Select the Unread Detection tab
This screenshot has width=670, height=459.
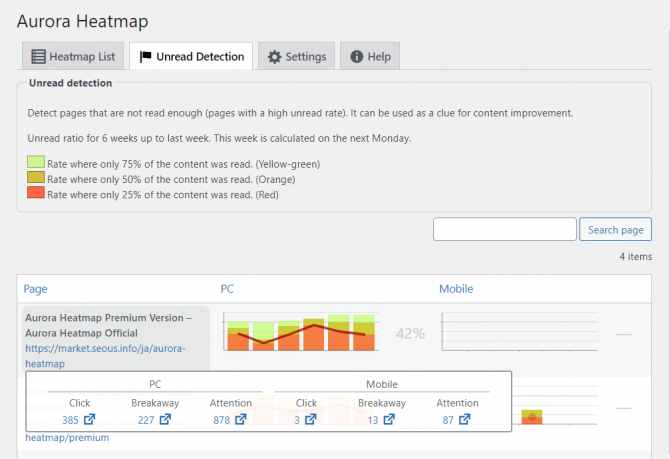[x=191, y=56]
